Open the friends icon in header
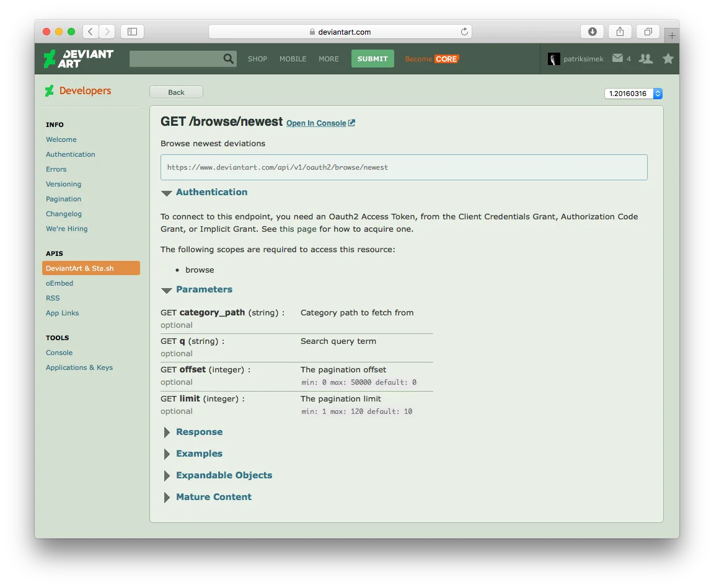This screenshot has width=714, height=588. click(x=646, y=58)
